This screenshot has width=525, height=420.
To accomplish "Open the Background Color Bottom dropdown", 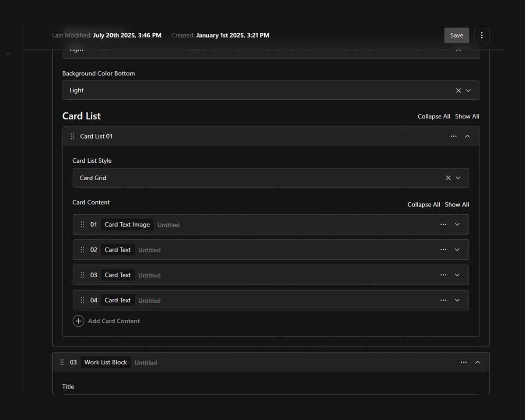I will point(469,91).
